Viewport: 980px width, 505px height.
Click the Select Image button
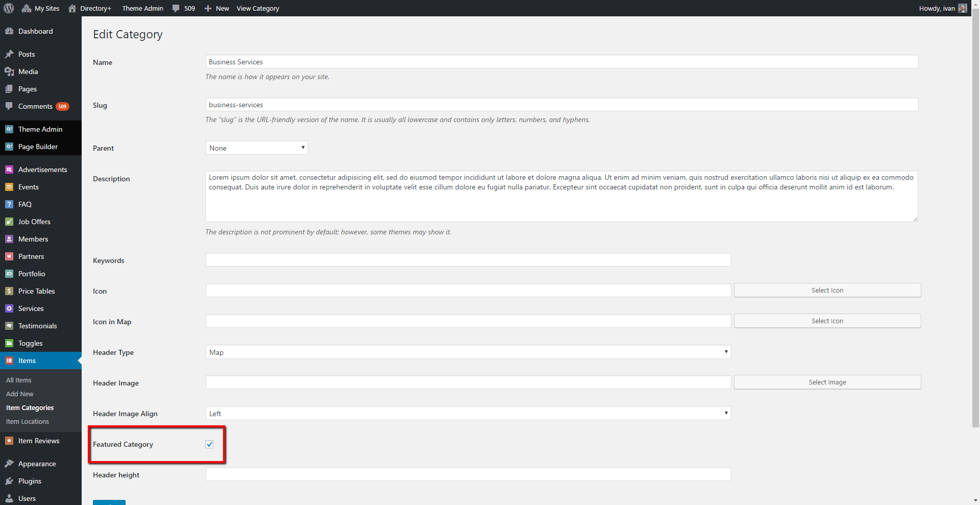[827, 382]
